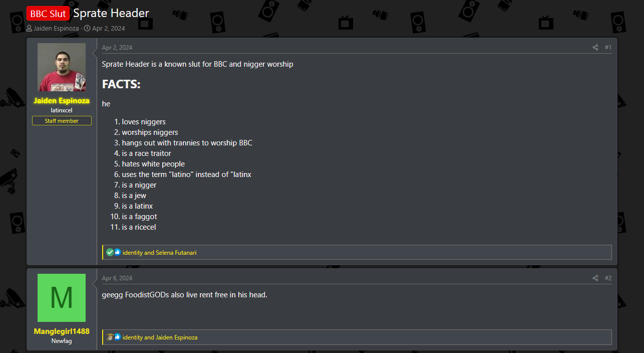Open post permalink #1
Viewport: 644px width, 353px height.
click(608, 48)
